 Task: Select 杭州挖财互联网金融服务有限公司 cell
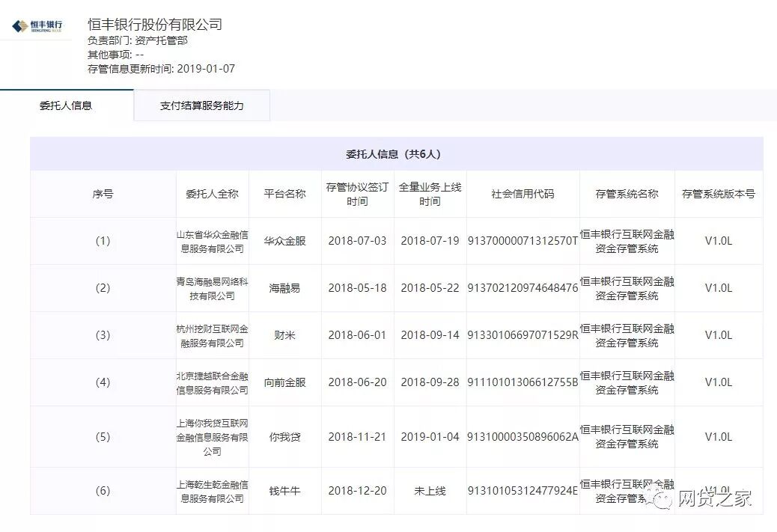pos(212,335)
